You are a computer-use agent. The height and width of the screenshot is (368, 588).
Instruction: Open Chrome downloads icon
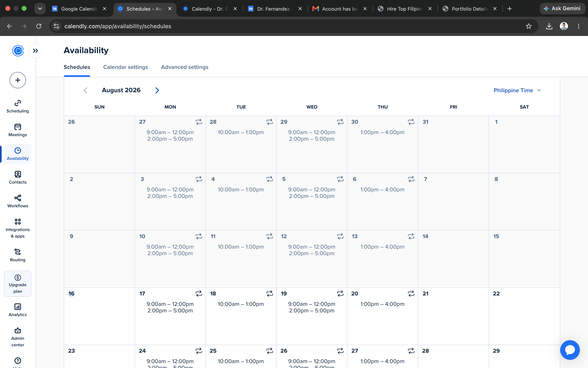[x=549, y=26]
